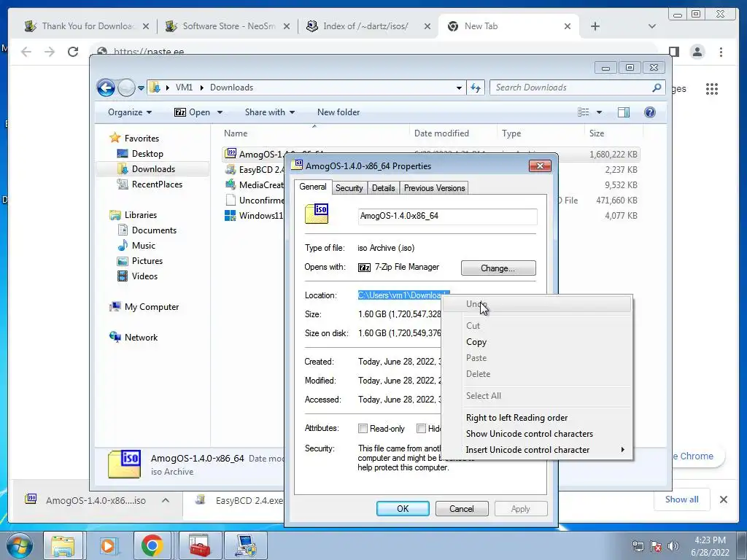The width and height of the screenshot is (747, 560).
Task: Select Downloads in navigation pane
Action: pos(153,169)
